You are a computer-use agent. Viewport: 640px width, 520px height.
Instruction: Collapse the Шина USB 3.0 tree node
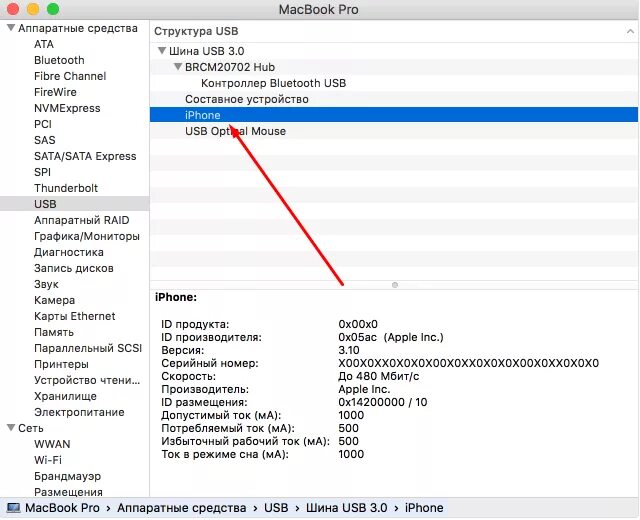(162, 51)
